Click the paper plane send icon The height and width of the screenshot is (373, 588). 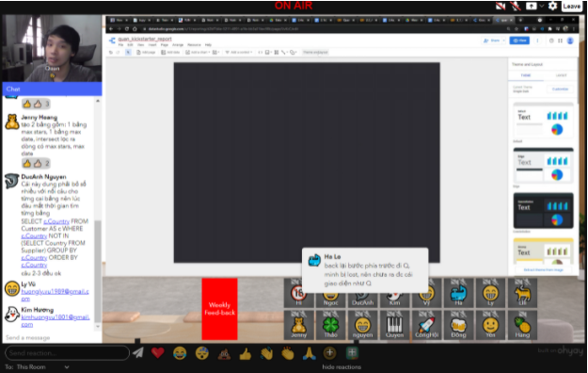[x=138, y=352]
